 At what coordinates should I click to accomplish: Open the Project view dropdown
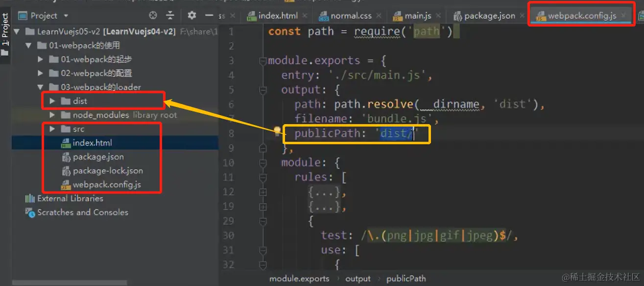click(66, 16)
